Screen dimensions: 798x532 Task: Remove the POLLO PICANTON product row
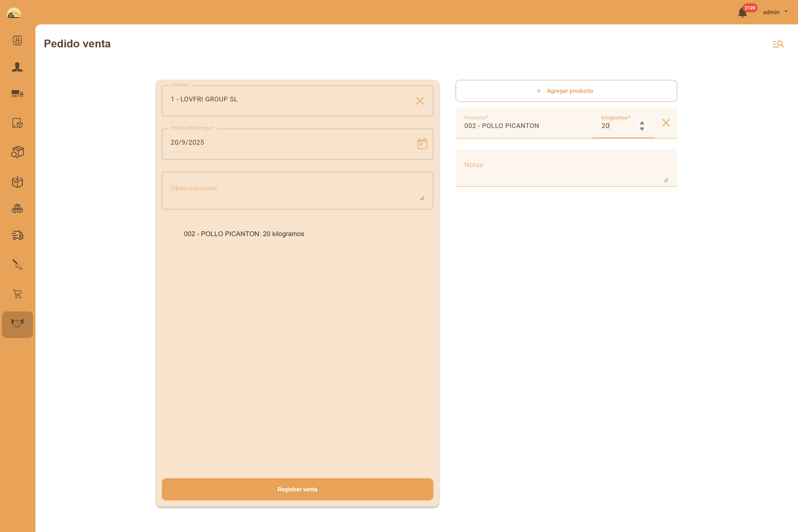[x=666, y=123]
